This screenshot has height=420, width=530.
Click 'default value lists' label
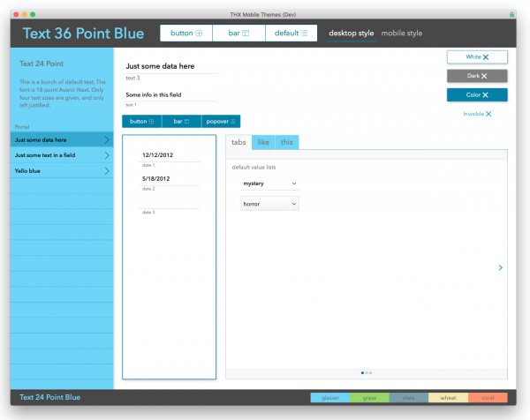point(254,167)
